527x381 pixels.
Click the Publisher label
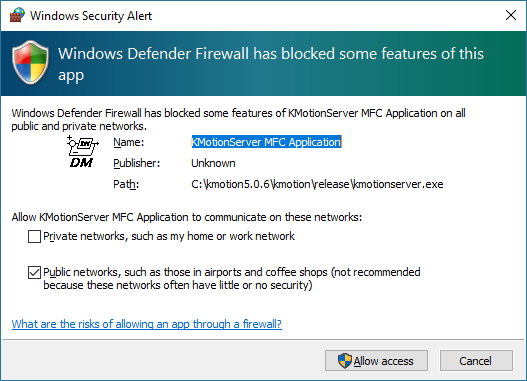pos(137,163)
